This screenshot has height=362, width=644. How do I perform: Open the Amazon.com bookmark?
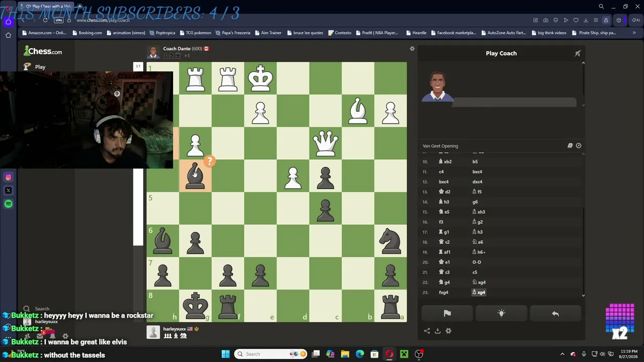tap(44, 33)
